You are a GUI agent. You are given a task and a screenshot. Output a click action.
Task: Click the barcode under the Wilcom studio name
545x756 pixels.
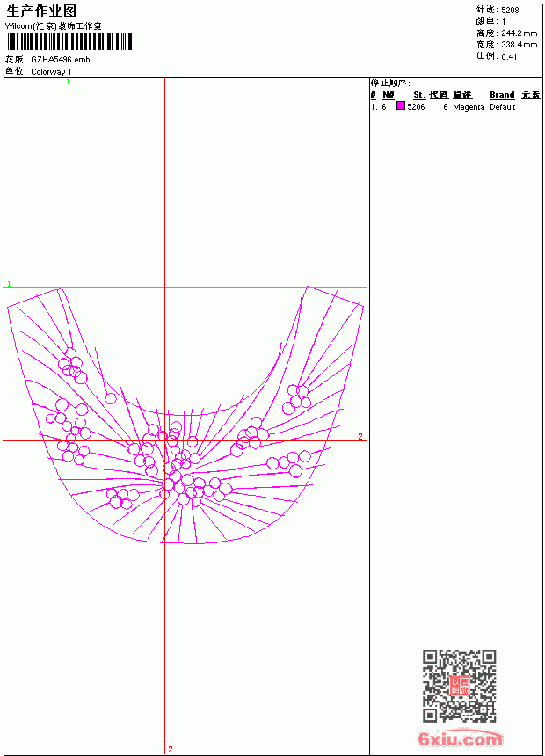[69, 41]
